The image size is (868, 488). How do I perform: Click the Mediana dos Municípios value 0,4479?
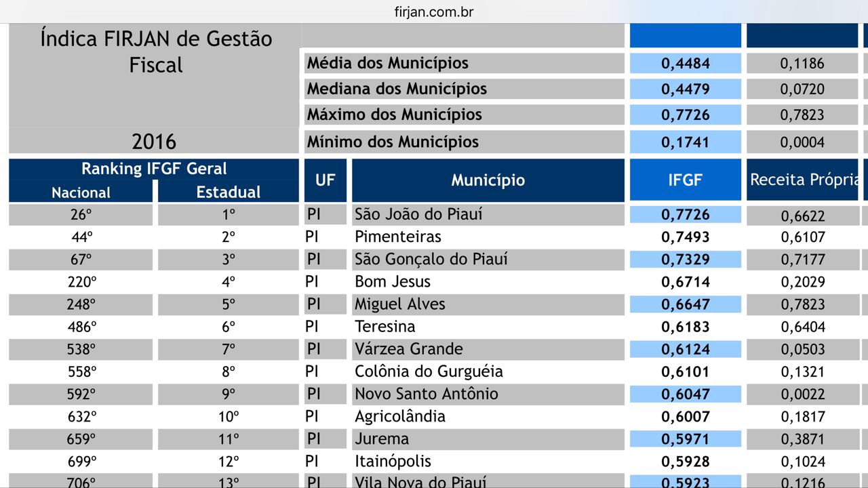click(685, 89)
